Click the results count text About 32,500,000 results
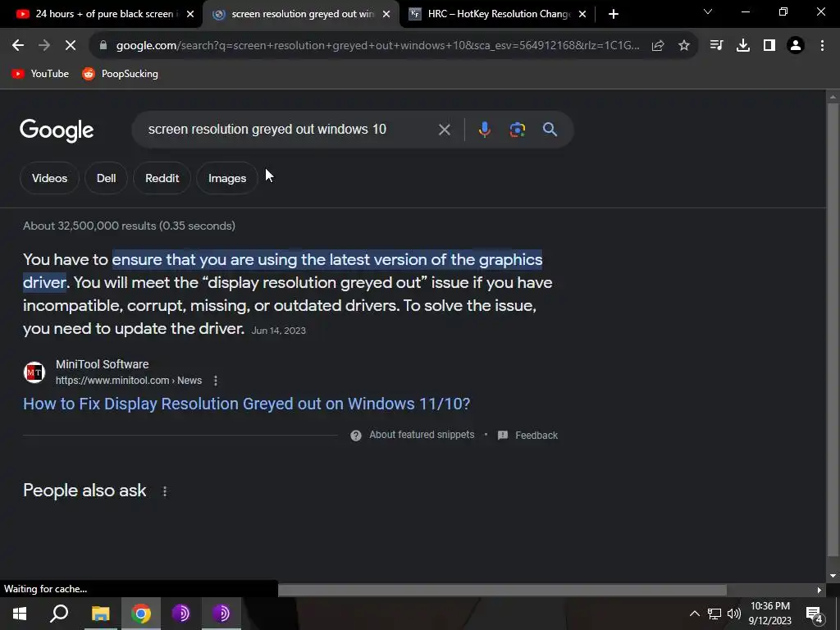Image resolution: width=840 pixels, height=630 pixels. (129, 226)
